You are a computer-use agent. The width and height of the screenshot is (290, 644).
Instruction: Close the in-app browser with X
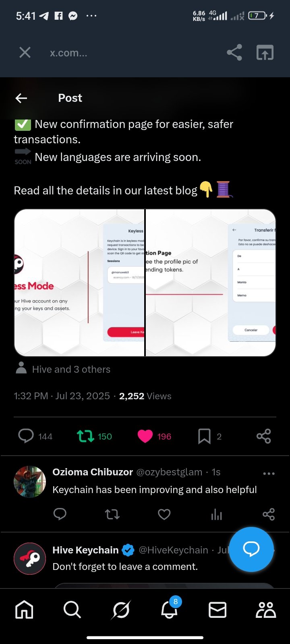(25, 52)
